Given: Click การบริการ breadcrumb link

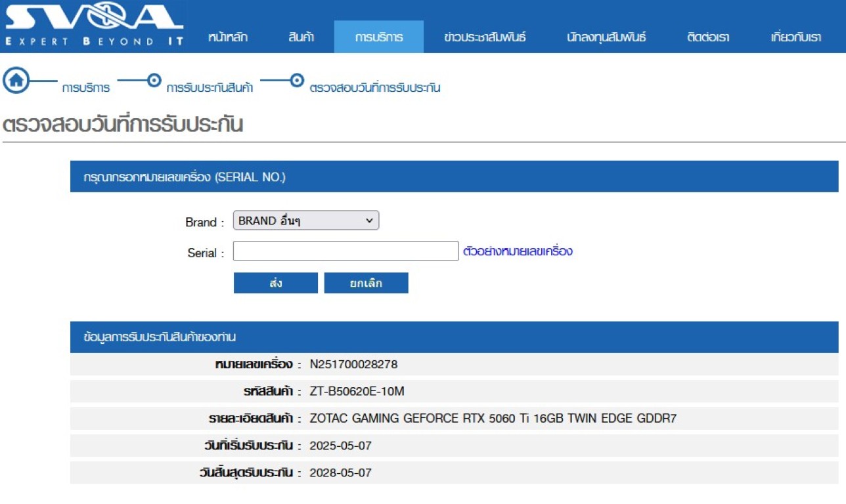Looking at the screenshot, I should coord(86,88).
